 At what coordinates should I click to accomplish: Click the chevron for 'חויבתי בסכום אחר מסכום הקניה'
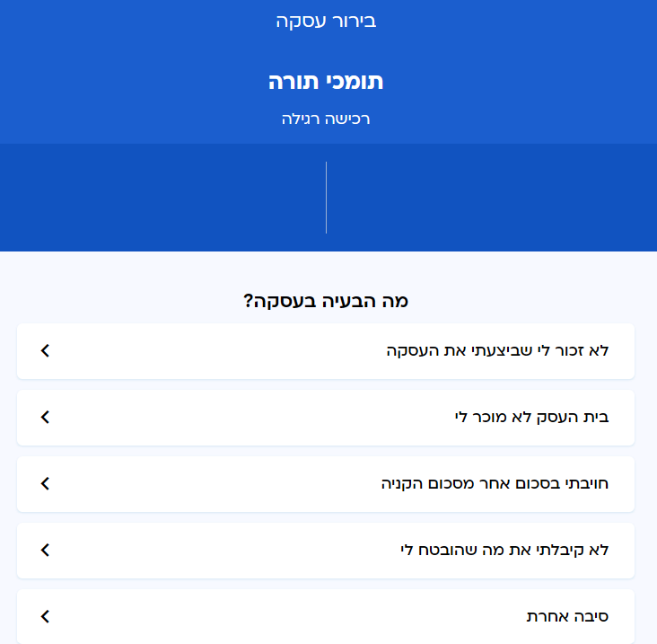pos(46,484)
